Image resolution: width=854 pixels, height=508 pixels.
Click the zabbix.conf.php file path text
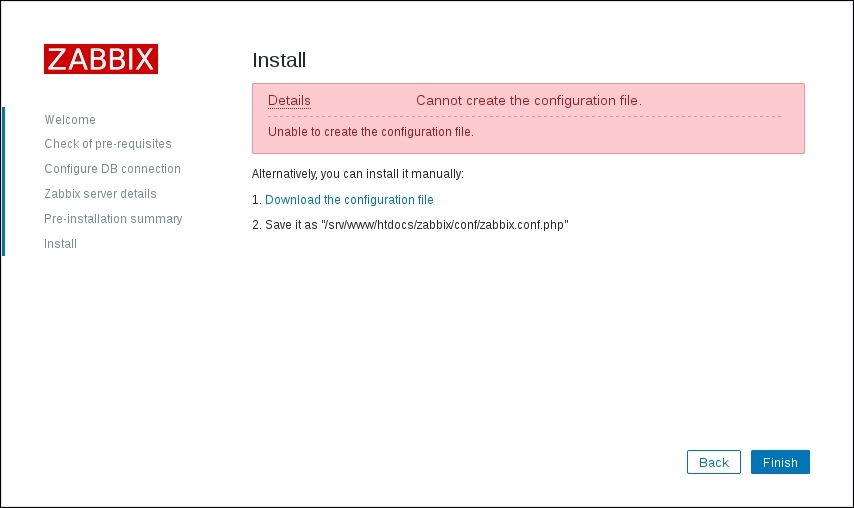[445, 225]
